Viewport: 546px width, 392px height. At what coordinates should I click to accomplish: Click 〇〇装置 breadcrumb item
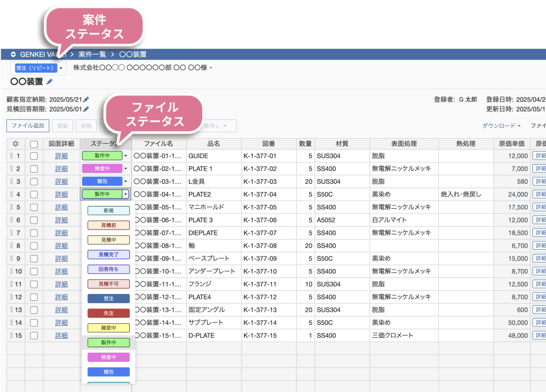tap(133, 54)
